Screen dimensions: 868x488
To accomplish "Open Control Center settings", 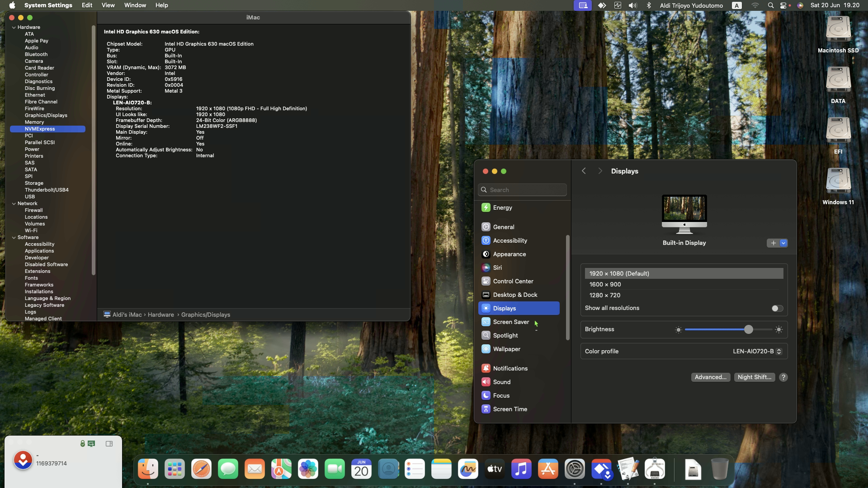I will 519,281.
